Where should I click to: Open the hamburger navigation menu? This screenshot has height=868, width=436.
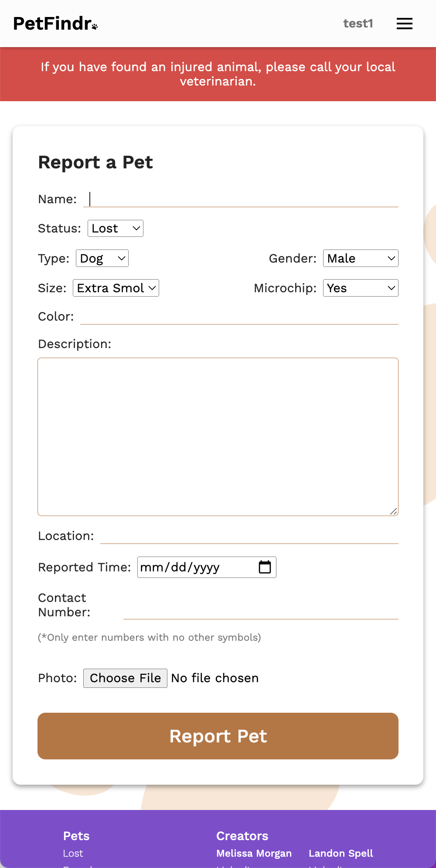tap(405, 24)
